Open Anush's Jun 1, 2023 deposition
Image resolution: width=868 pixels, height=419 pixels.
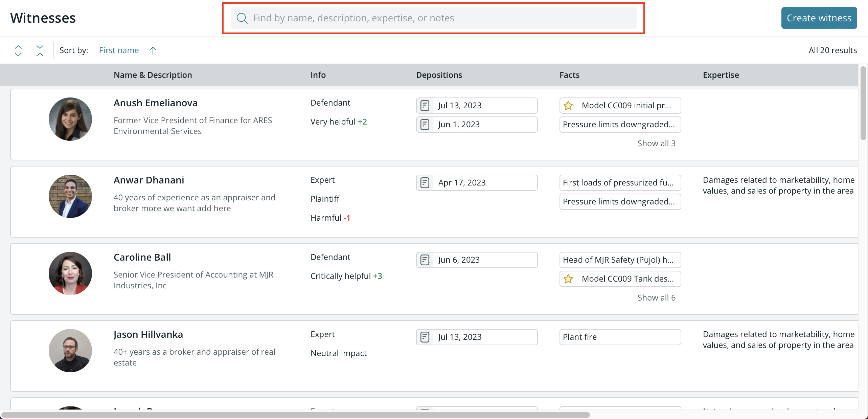pos(477,125)
